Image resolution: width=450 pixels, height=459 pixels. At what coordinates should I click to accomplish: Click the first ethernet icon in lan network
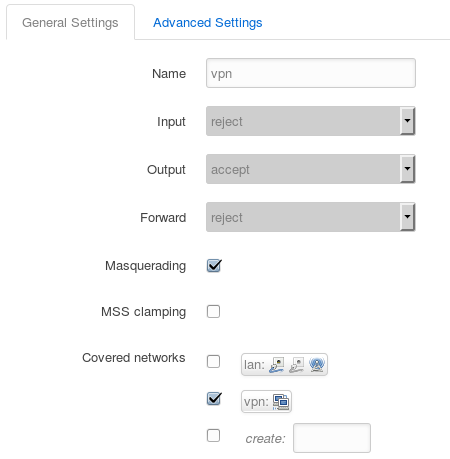276,365
